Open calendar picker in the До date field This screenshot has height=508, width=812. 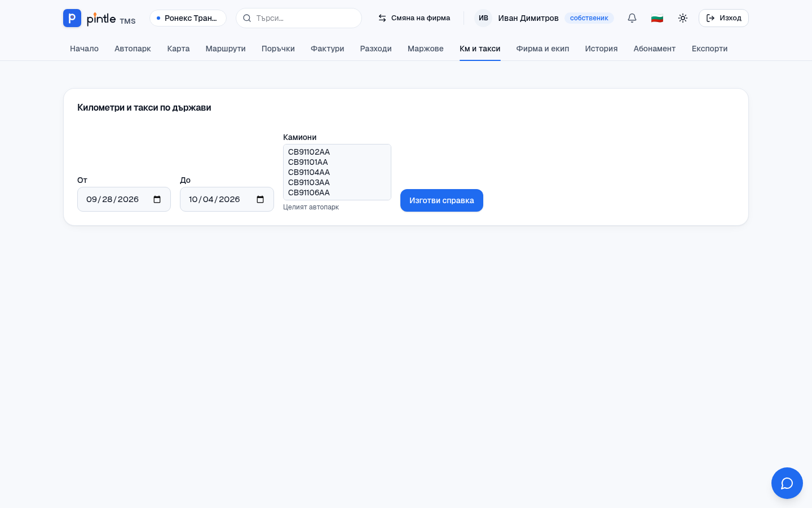coord(261,199)
